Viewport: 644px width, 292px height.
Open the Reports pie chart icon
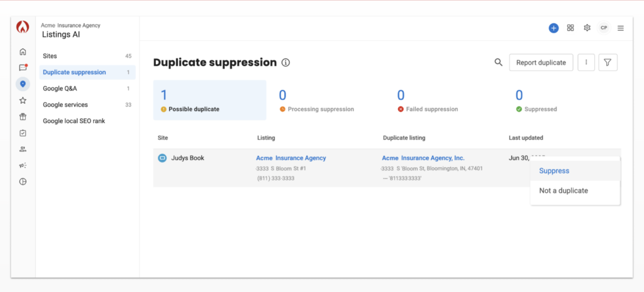point(23,181)
